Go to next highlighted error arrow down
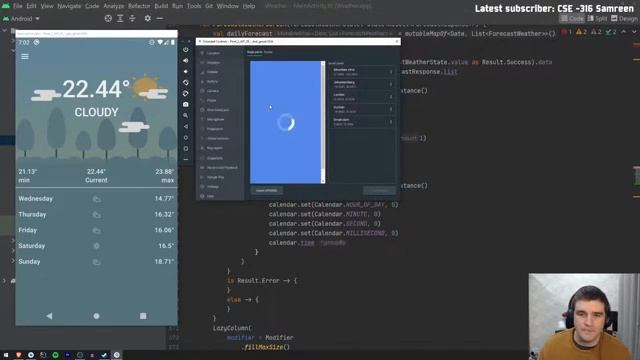 (634, 32)
